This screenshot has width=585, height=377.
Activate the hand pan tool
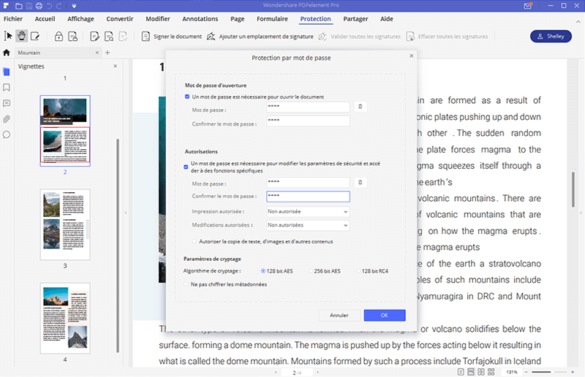22,36
